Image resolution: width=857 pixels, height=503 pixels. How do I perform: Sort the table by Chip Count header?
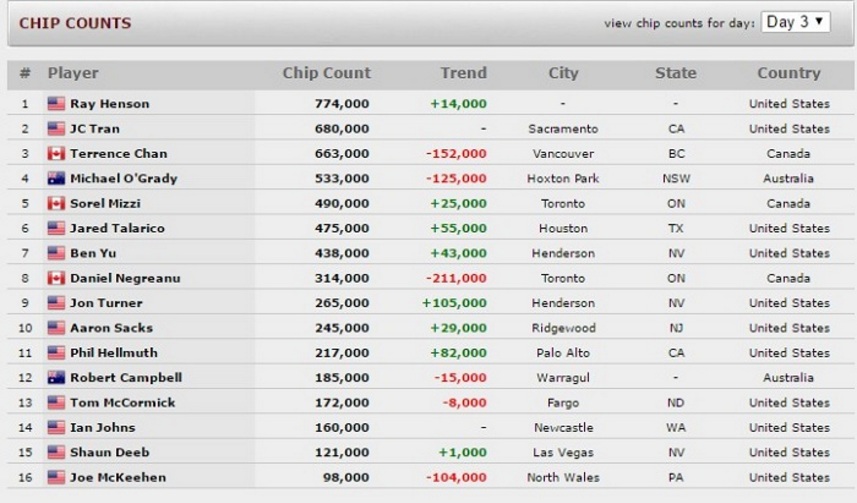[326, 73]
